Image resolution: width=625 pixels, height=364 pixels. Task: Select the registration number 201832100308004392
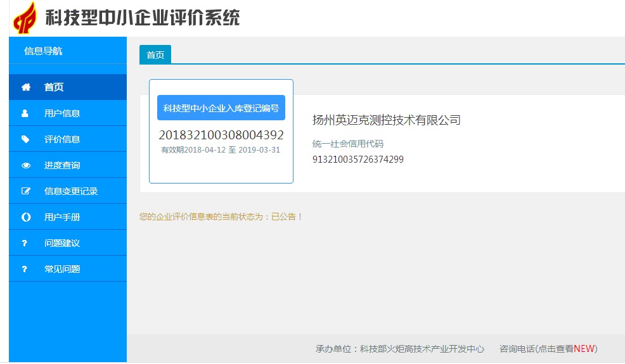click(221, 135)
